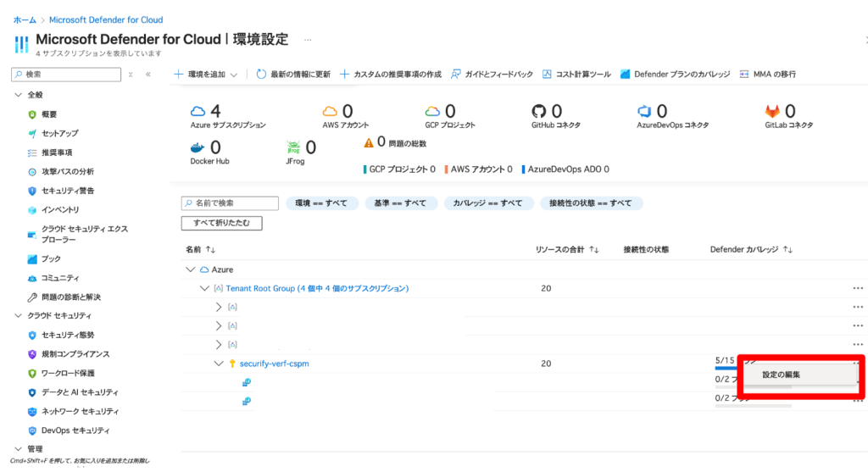This screenshot has height=472, width=868.
Task: Open the コスト計算ツール toolbar icon
Action: [548, 75]
